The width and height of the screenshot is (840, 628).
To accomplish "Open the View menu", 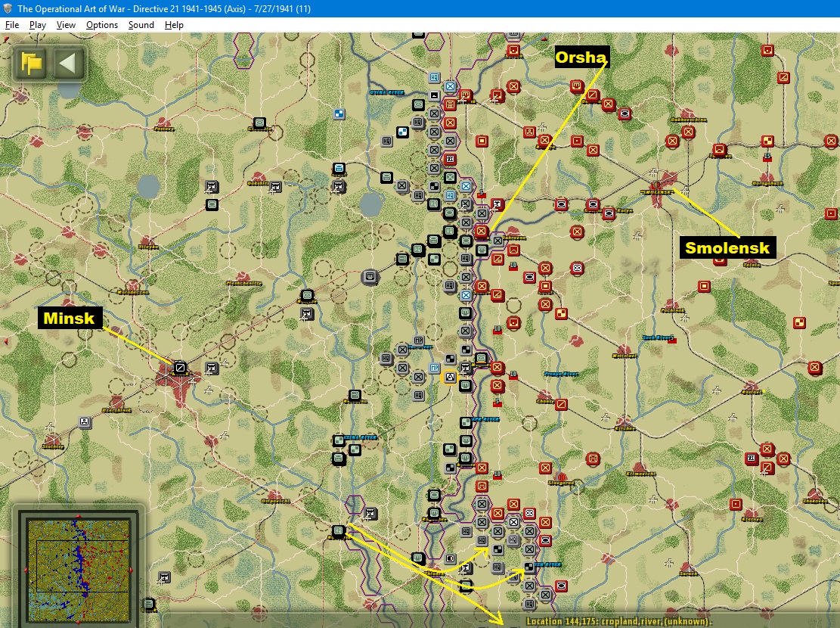I will pyautogui.click(x=66, y=25).
